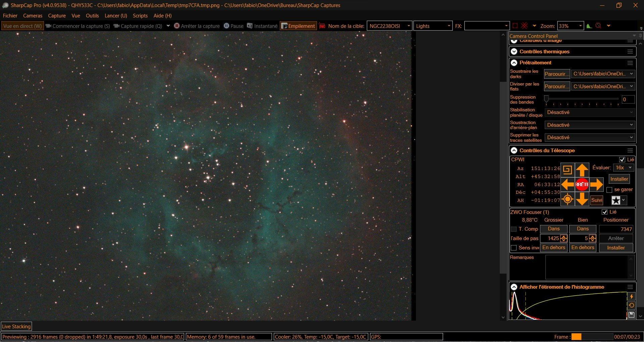Open the Contrôles du Télescope hamburger menu
The height and width of the screenshot is (342, 644).
pyautogui.click(x=630, y=151)
